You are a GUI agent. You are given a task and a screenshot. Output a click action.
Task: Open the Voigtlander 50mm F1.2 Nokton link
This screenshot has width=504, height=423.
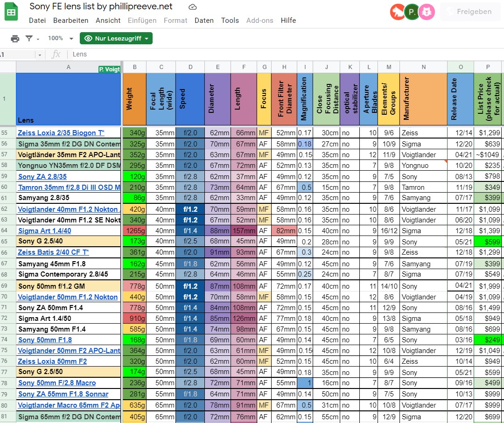68,297
